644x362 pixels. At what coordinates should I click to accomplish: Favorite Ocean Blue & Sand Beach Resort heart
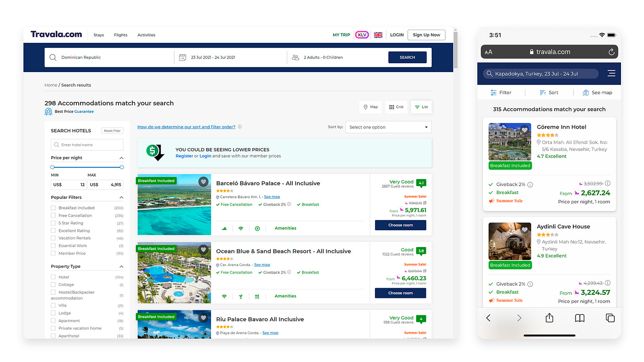coord(203,250)
